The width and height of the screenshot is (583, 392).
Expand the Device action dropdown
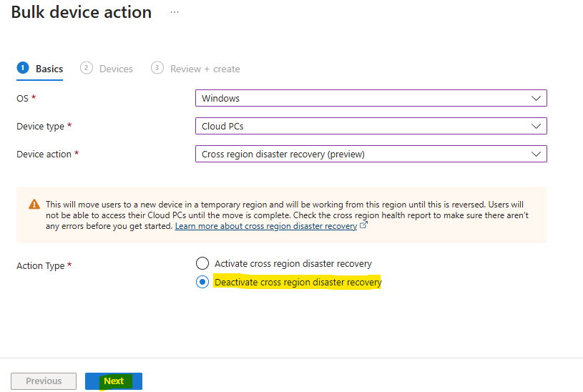(371, 154)
